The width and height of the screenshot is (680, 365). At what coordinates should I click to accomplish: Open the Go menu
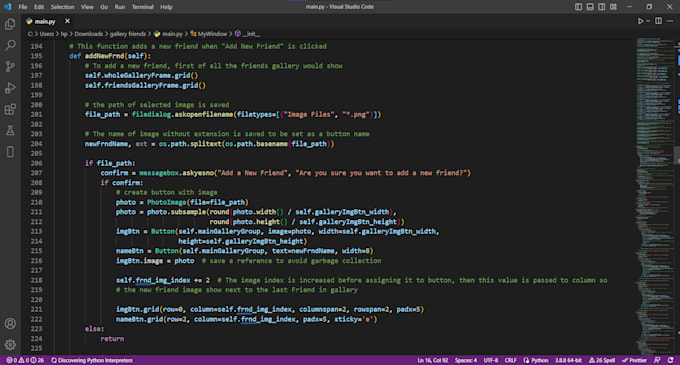(104, 7)
